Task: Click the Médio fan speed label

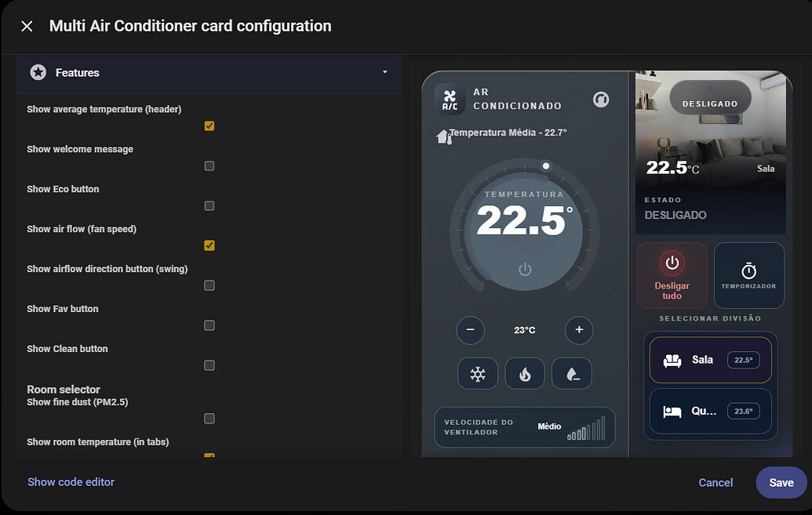Action: click(x=549, y=426)
